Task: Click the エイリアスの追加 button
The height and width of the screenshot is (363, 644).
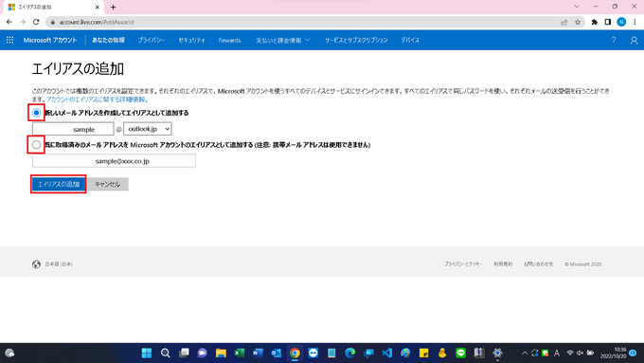Action: tap(59, 184)
